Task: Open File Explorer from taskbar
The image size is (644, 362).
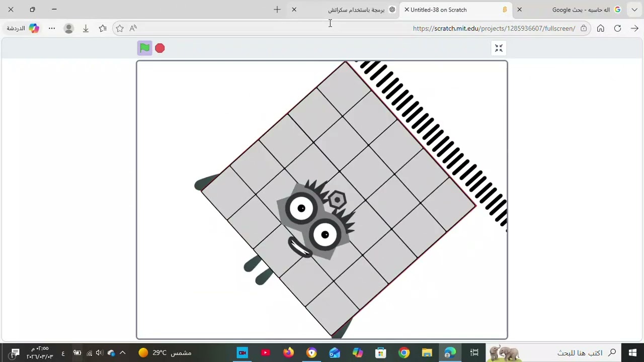Action: click(427, 352)
